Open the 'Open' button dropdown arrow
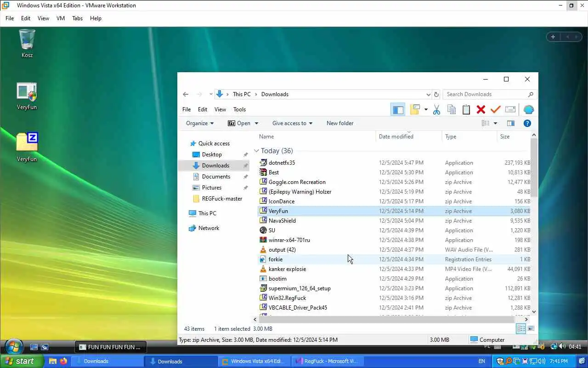 point(256,123)
